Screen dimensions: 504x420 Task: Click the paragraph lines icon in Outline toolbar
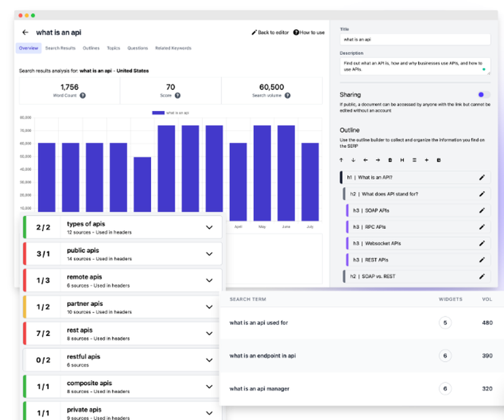(x=414, y=160)
